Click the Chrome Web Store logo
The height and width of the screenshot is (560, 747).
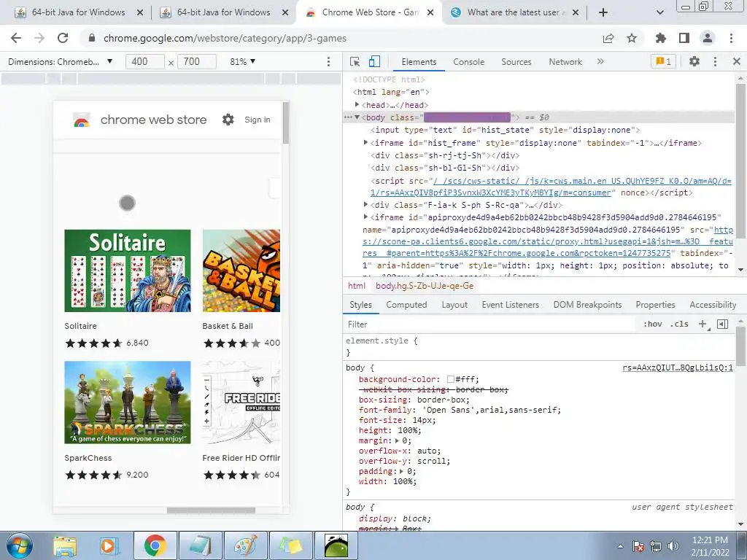82,120
